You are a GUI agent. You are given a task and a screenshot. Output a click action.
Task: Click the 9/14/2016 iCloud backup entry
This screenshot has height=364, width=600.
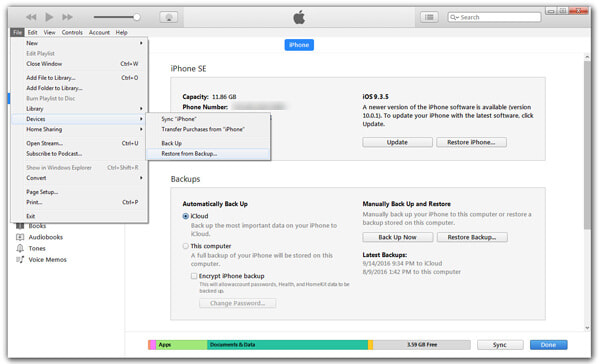[402, 263]
